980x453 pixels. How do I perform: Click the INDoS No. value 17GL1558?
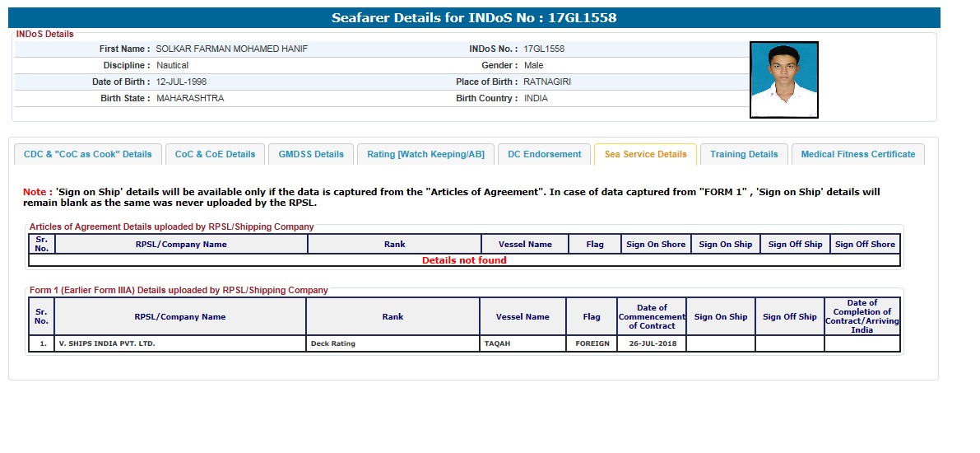(544, 49)
